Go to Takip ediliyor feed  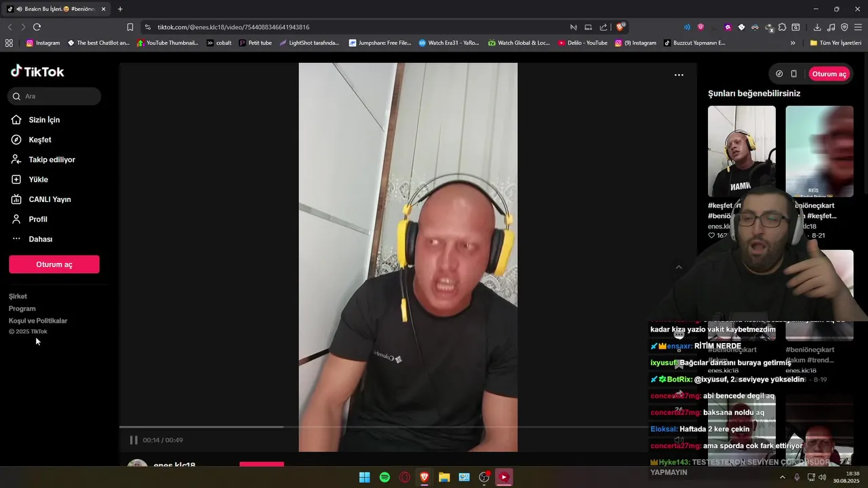point(52,160)
